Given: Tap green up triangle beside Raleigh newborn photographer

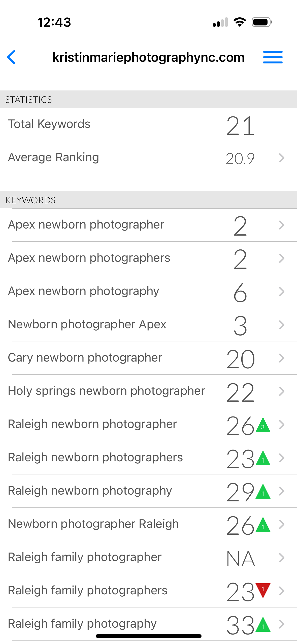Looking at the screenshot, I should tap(263, 425).
